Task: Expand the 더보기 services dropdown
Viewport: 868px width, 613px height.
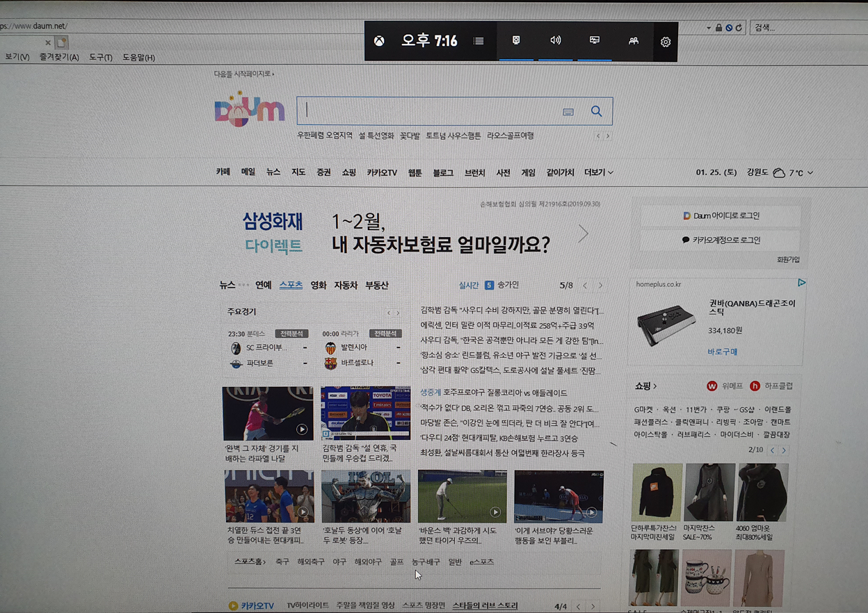Action: pos(599,172)
